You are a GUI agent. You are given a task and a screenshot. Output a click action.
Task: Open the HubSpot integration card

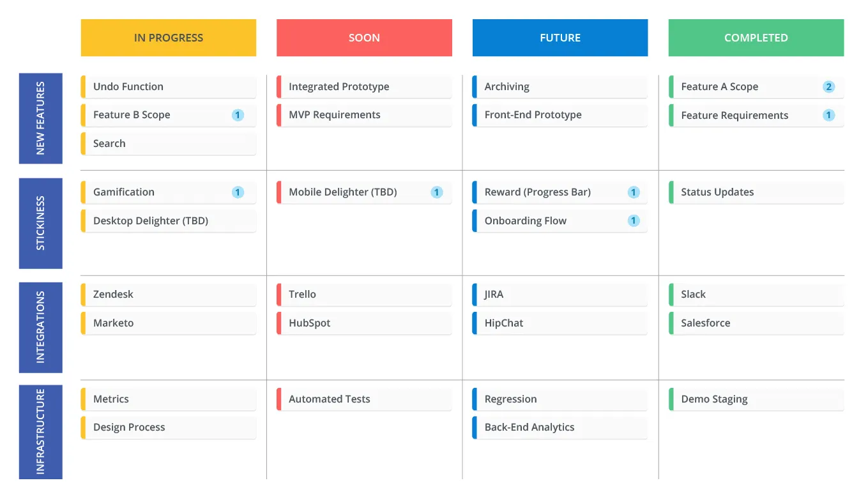[x=364, y=323]
